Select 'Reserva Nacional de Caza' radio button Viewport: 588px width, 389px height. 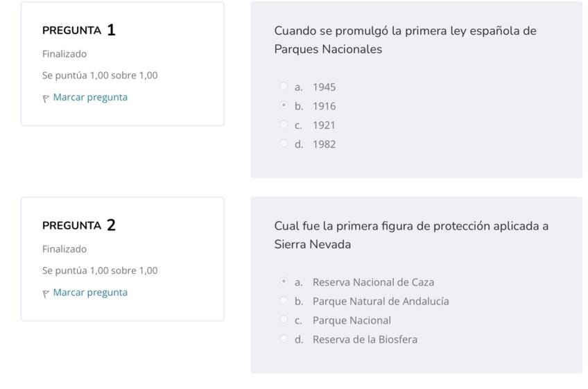tap(284, 282)
